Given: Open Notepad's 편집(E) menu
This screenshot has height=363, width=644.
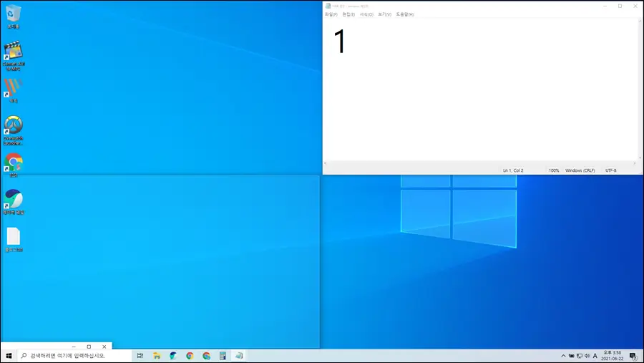Looking at the screenshot, I should point(348,14).
